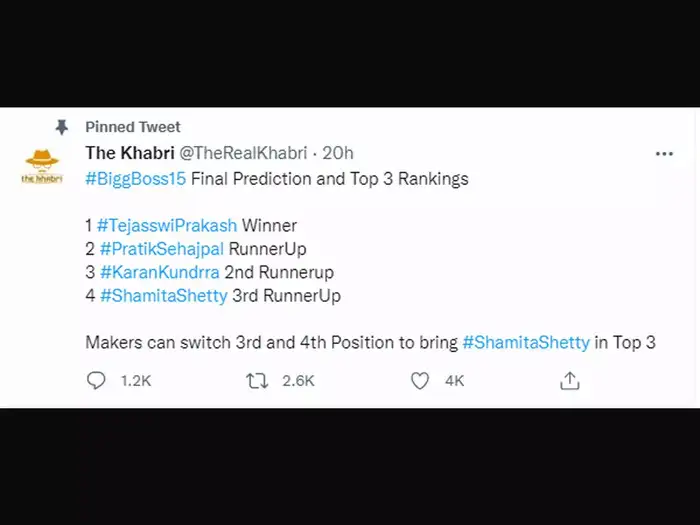Click the Pinned Tweet label
700x525 pixels.
coord(133,127)
